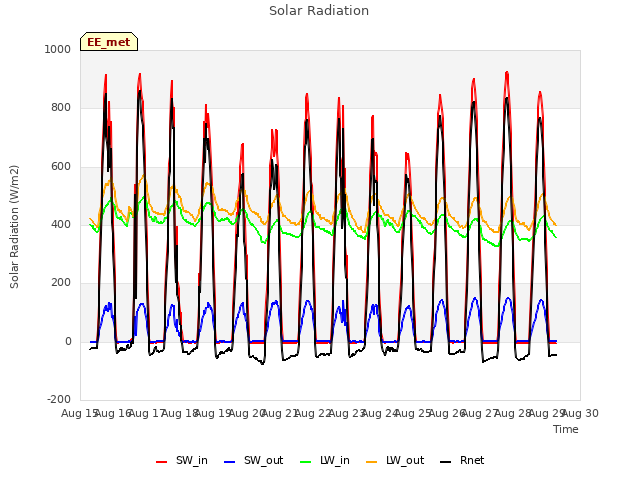Click the black Rnet legend color marker
The image size is (640, 480).
click(x=446, y=462)
